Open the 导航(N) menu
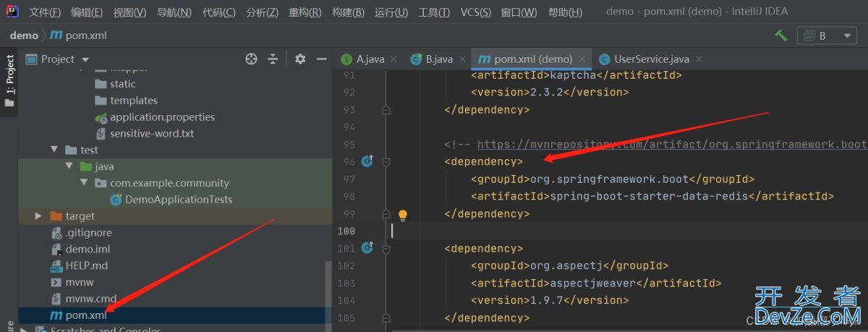 174,12
